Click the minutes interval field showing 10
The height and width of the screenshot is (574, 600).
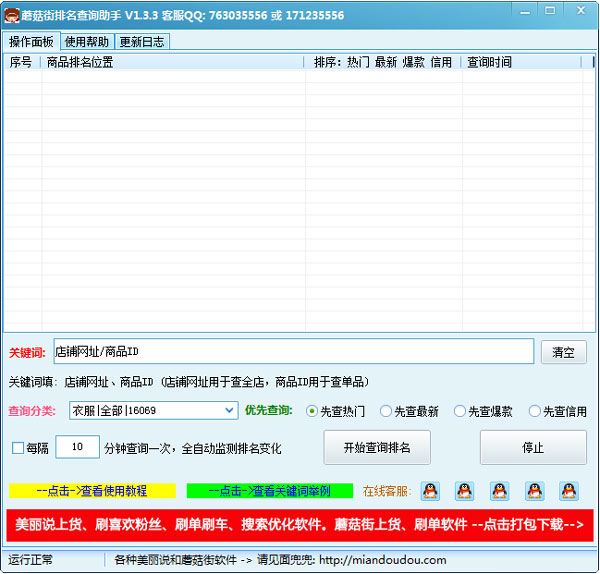pos(78,447)
